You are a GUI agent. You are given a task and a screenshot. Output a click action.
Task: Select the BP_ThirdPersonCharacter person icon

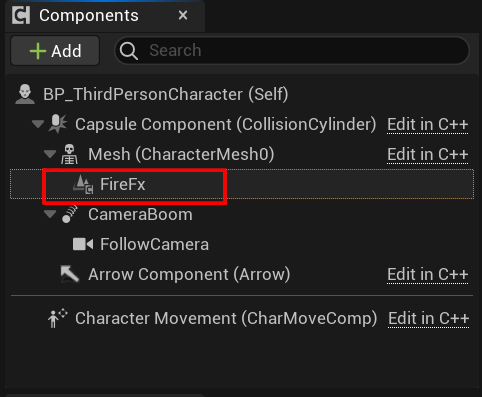[x=25, y=94]
